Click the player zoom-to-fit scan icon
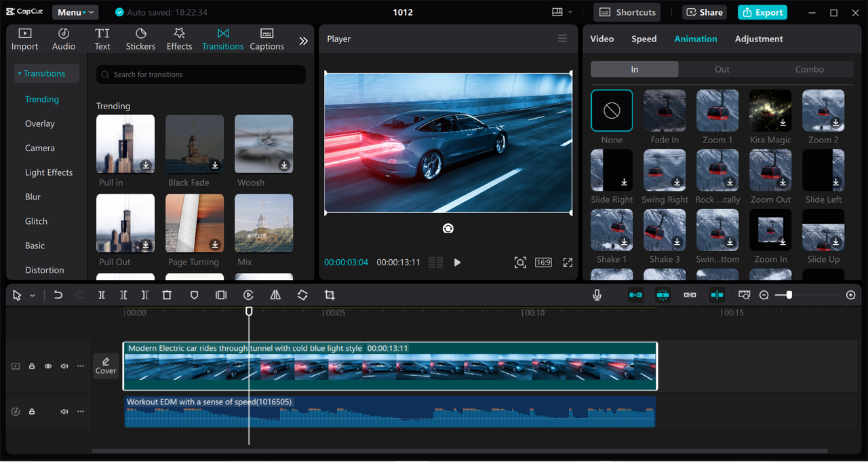This screenshot has height=462, width=868. (x=520, y=263)
